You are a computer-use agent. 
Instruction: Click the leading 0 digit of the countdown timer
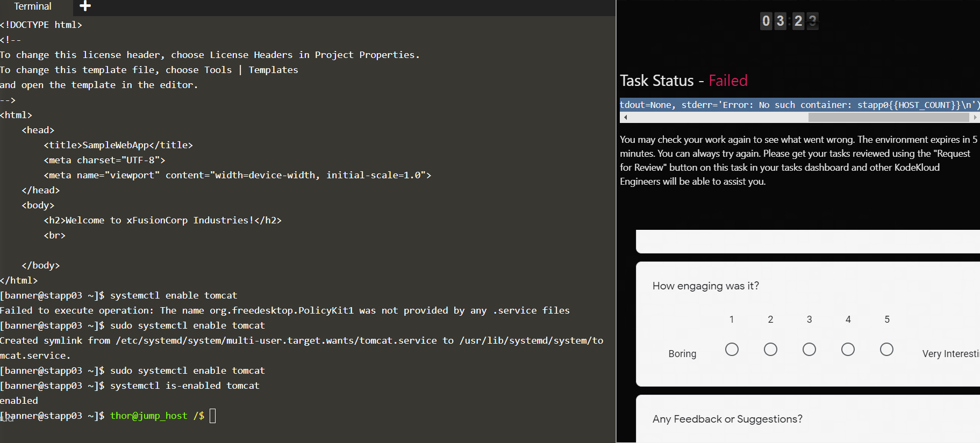[766, 21]
